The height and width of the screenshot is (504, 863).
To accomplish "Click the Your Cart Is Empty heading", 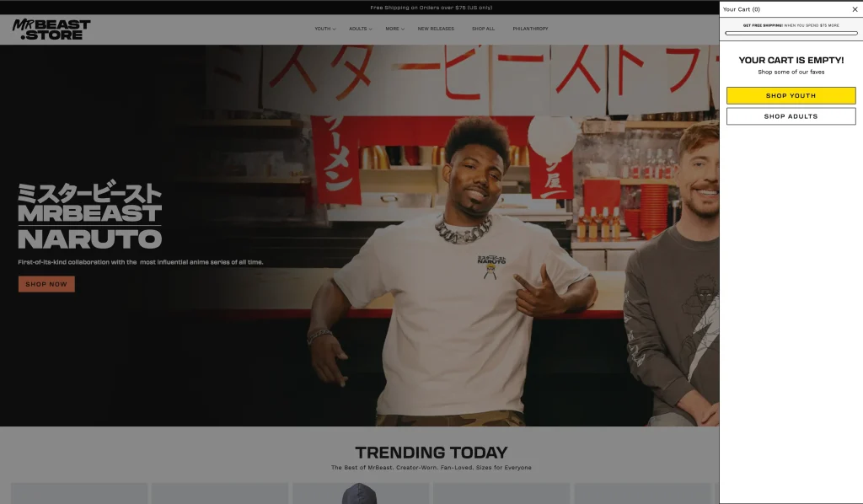I will pyautogui.click(x=791, y=61).
